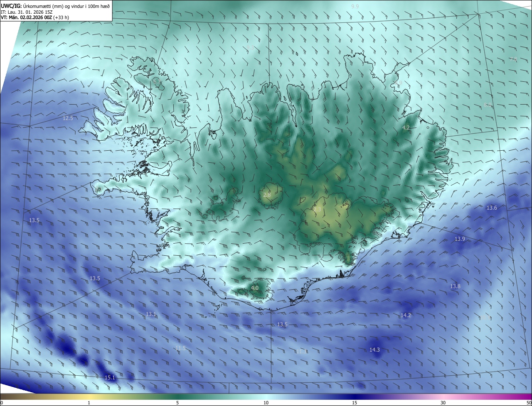
Task: Click the 'IT: Lau. 31. 01. 2026 15Z' line
Action: [27, 12]
